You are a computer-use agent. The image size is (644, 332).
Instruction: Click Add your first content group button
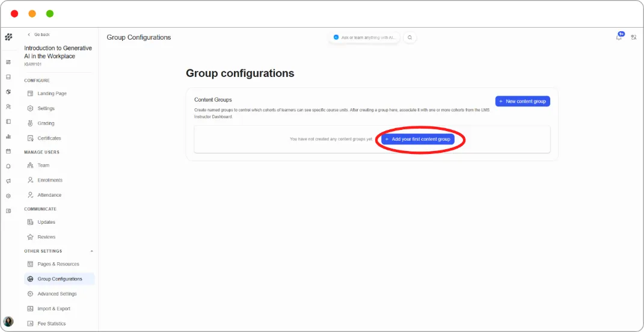pyautogui.click(x=418, y=140)
